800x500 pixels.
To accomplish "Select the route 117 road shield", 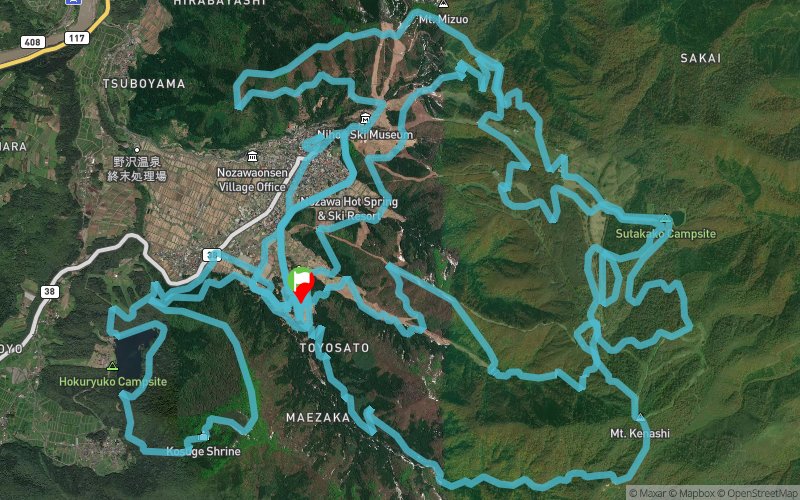I will pyautogui.click(x=77, y=38).
